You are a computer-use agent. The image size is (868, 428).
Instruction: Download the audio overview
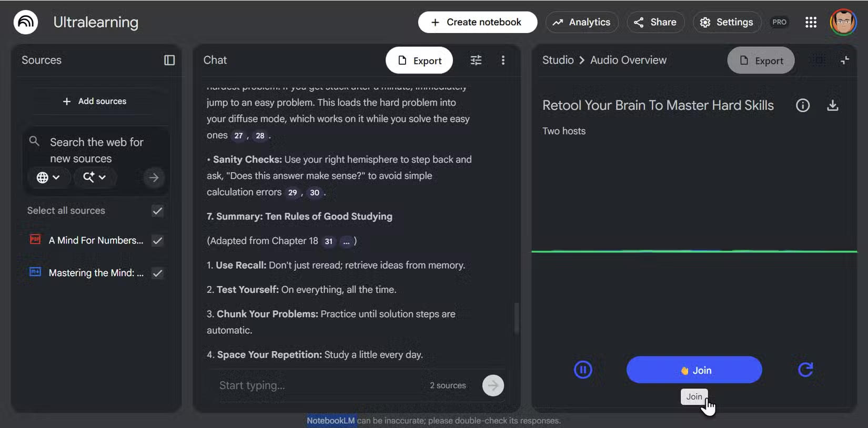tap(832, 106)
